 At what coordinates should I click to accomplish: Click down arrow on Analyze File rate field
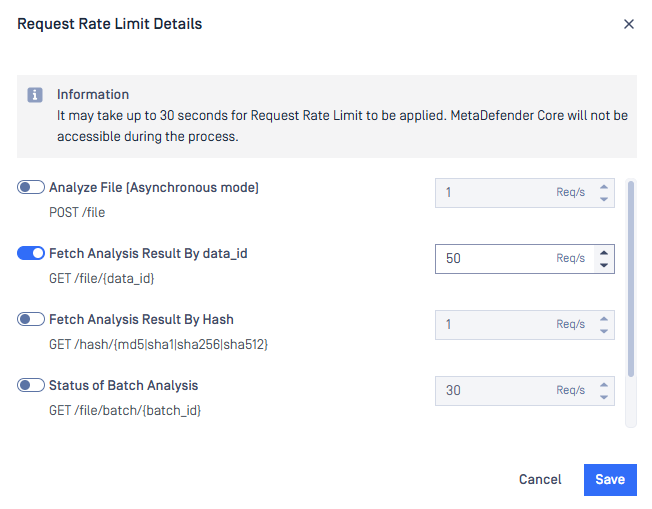point(604,199)
